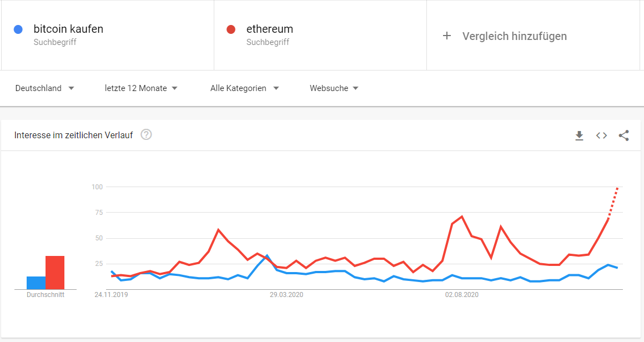The image size is (644, 342).
Task: Open help for Interesse im zeitlichen Verlauf
Action: point(146,135)
